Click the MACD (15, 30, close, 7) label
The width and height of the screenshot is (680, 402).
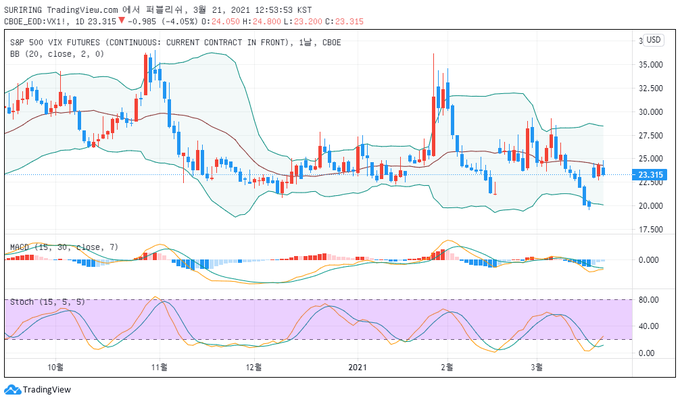(64, 247)
